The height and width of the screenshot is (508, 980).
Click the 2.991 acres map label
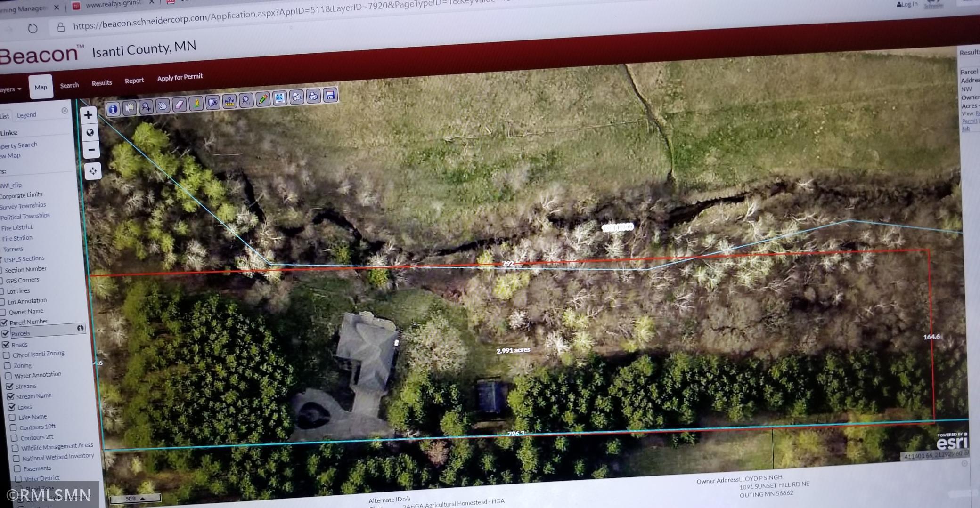[x=513, y=350]
